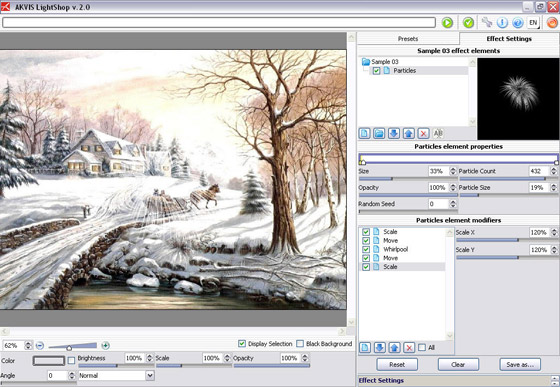
Task: Click the rename element AB icon
Action: [x=438, y=134]
